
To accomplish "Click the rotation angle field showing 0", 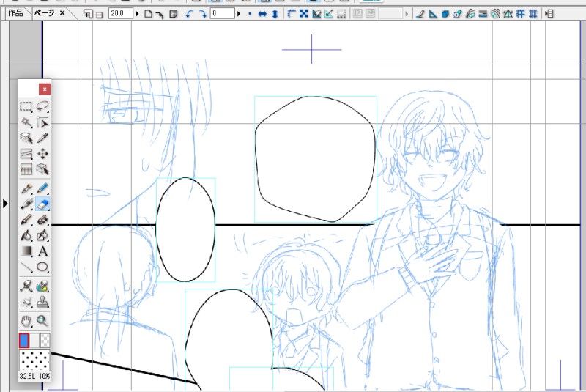I will [x=223, y=13].
